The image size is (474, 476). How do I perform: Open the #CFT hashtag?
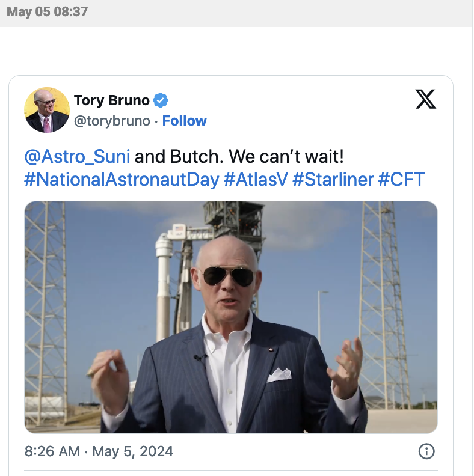(401, 179)
